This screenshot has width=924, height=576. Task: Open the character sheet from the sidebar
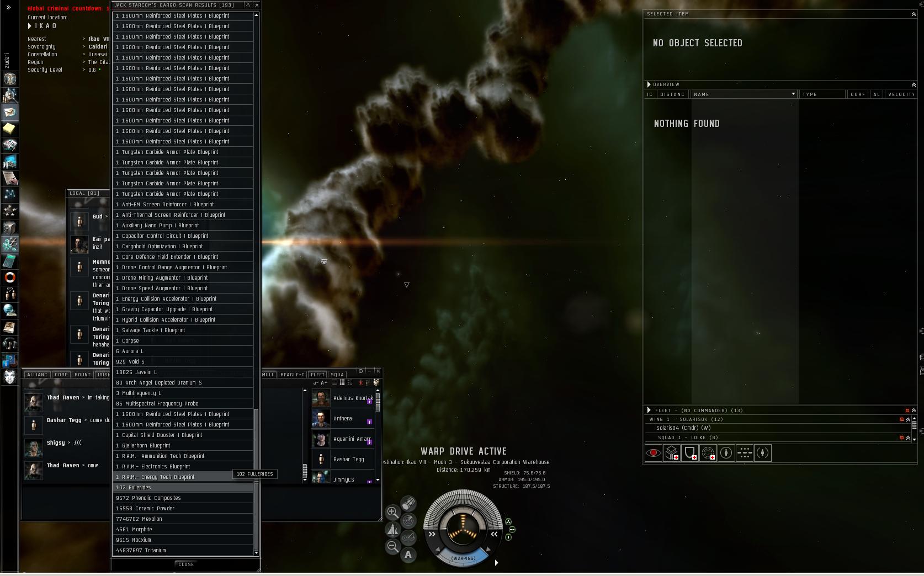(9, 79)
